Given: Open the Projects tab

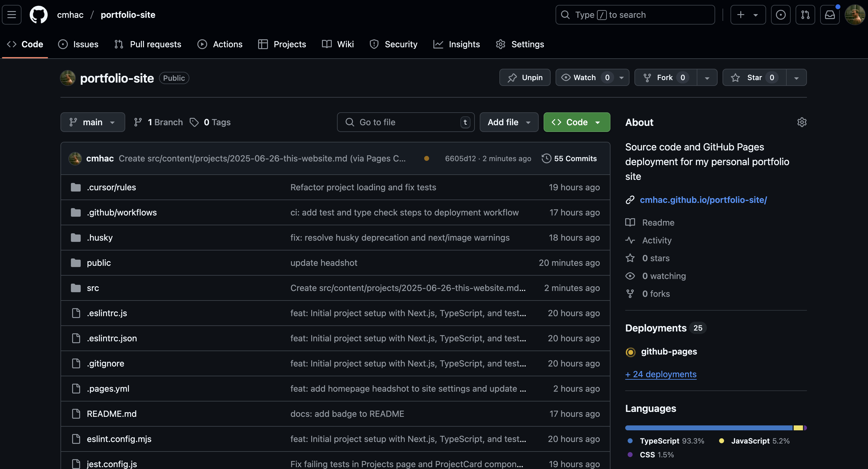Looking at the screenshot, I should pyautogui.click(x=282, y=44).
